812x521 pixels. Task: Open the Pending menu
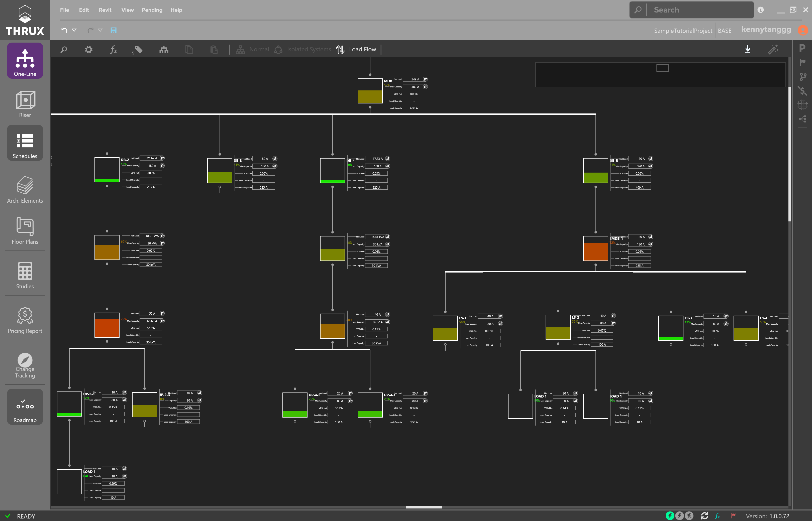point(152,10)
